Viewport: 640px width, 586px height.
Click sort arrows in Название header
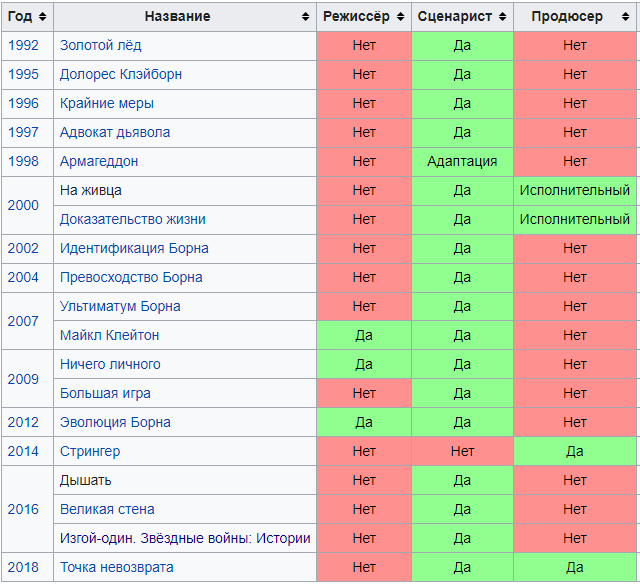click(x=305, y=17)
